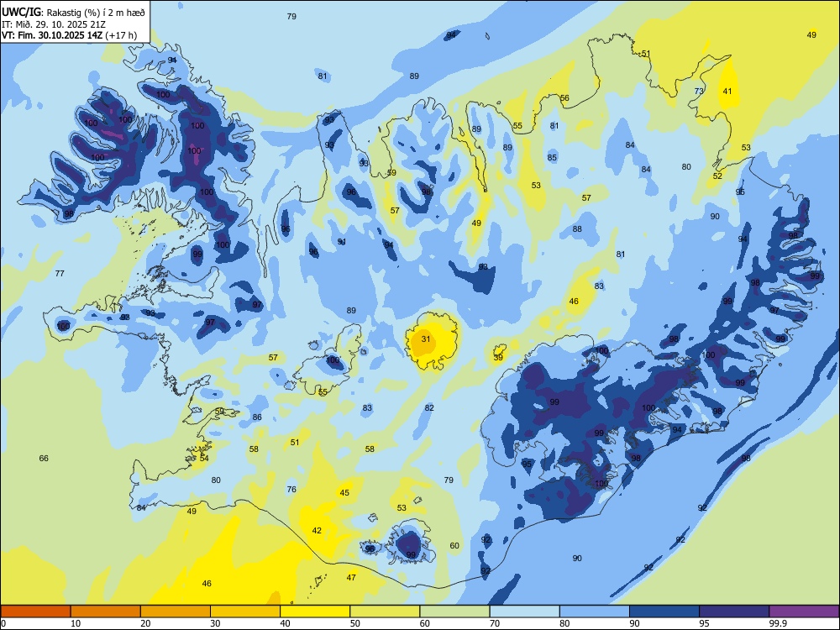
Task: Click the value 77 off the west coast
Action: coord(60,273)
